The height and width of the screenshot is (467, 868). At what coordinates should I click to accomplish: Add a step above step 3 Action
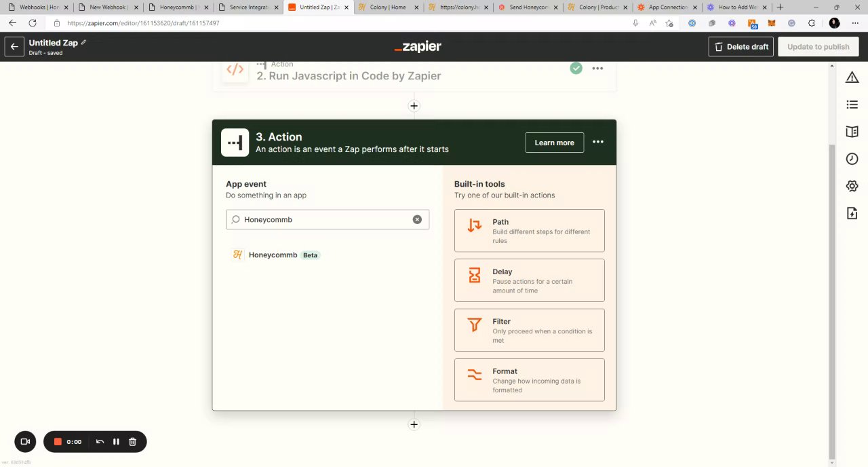(414, 106)
